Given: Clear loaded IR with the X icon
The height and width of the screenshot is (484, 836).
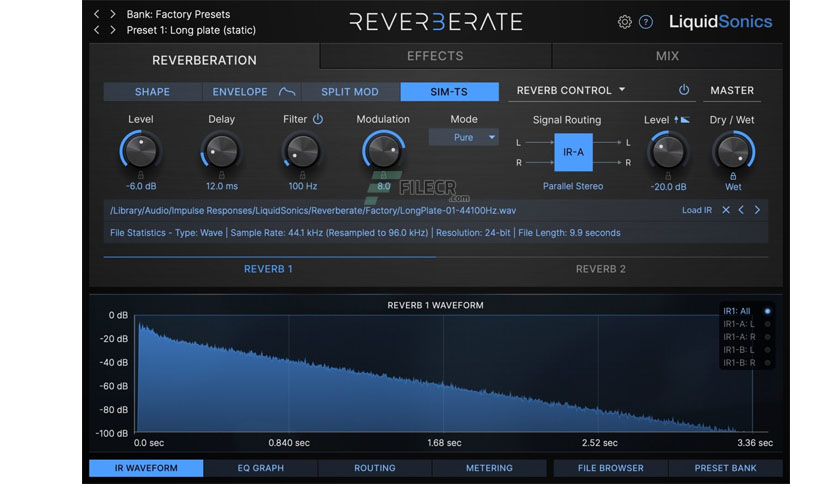Looking at the screenshot, I should (x=726, y=210).
